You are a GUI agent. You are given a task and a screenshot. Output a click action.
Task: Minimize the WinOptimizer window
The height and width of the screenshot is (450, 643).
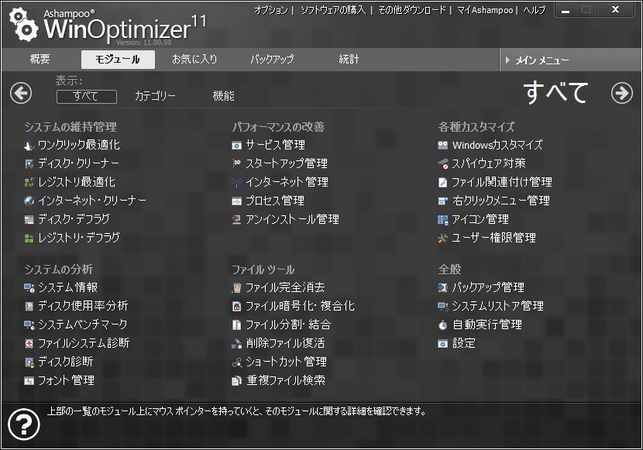[x=565, y=10]
